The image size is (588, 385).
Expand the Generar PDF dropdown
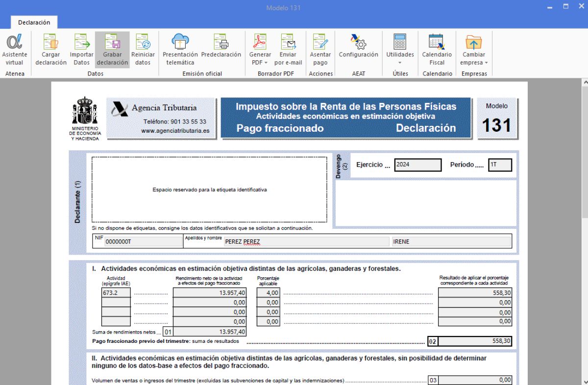260,63
